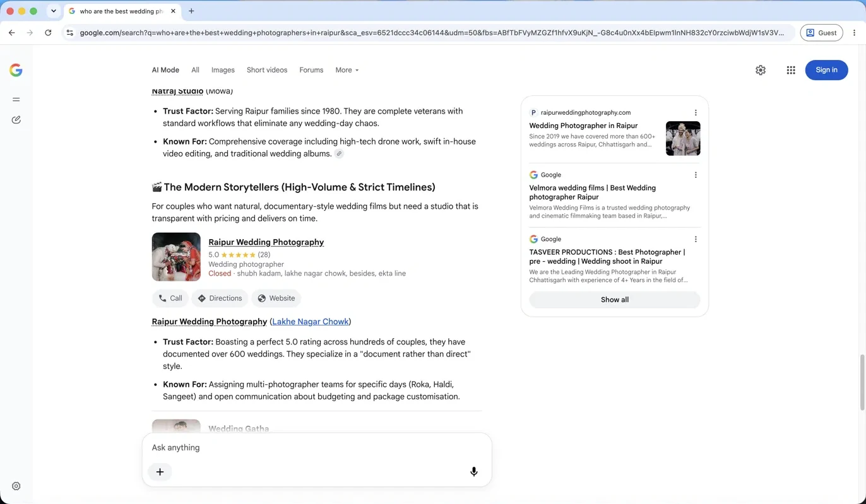866x504 pixels.
Task: Open quick settings gear near top right
Action: [761, 70]
